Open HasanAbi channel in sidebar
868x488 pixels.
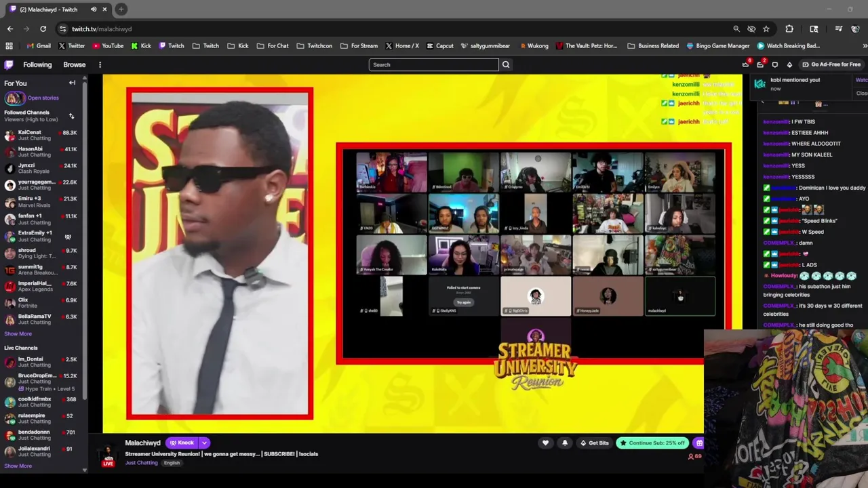[41, 152]
